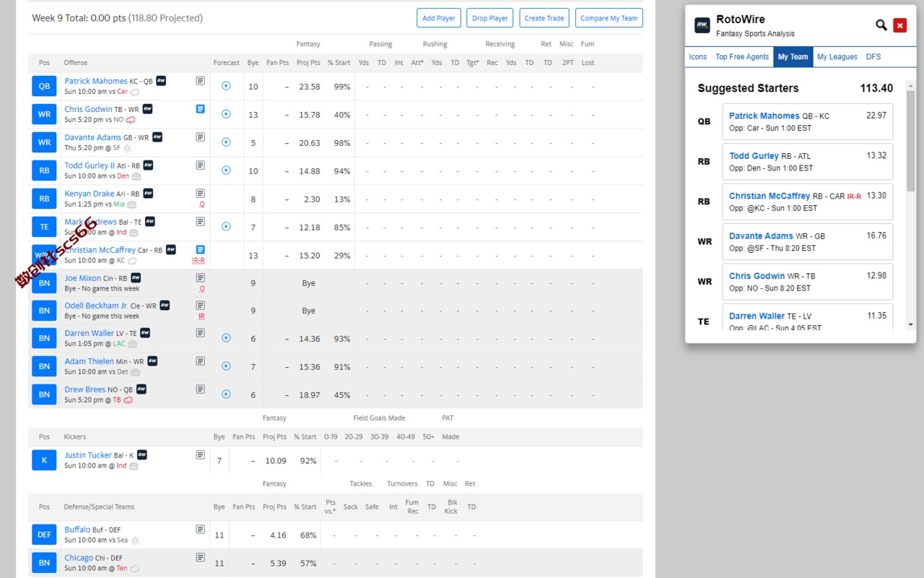Open forecast video for Drew Brees
Image resolution: width=924 pixels, height=578 pixels.
pos(226,394)
